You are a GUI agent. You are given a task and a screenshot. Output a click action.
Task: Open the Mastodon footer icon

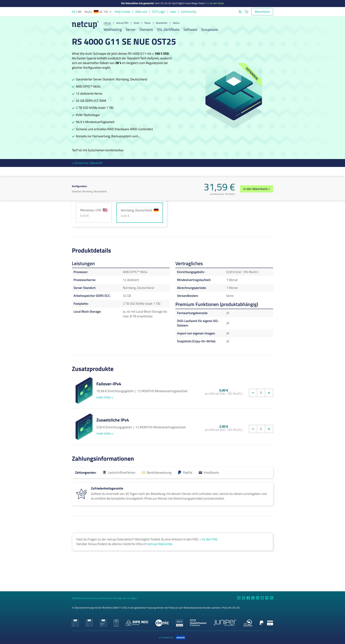point(243,598)
